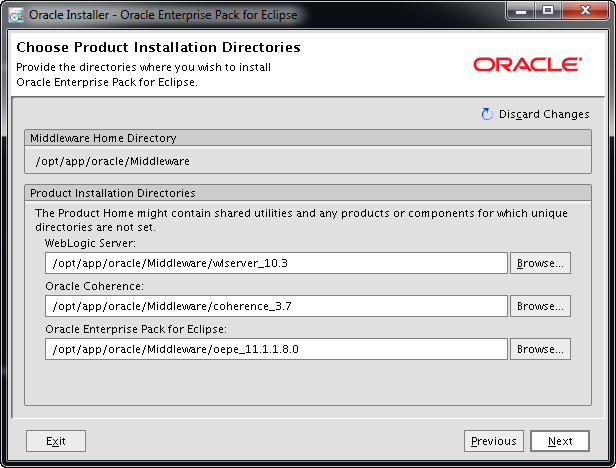
Task: Click the Discard Changes refresh icon
Action: coord(487,114)
